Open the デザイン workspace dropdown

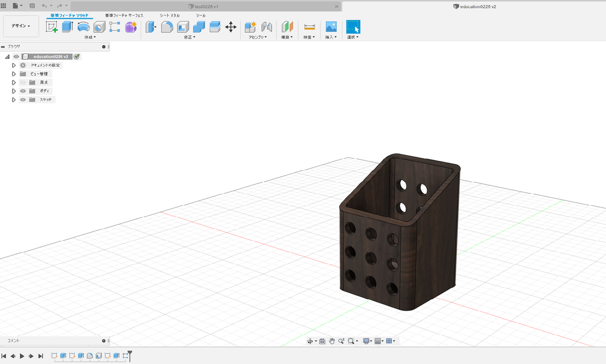pos(21,26)
